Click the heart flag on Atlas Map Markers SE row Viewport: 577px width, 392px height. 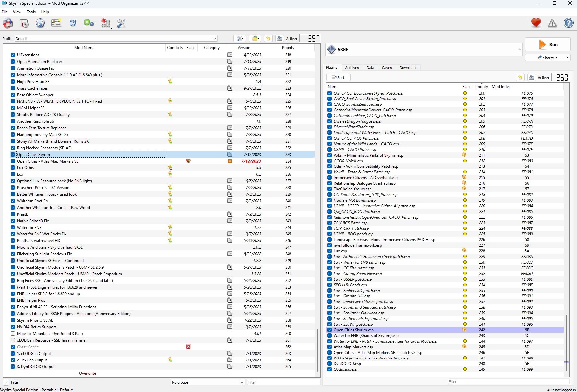[188, 161]
